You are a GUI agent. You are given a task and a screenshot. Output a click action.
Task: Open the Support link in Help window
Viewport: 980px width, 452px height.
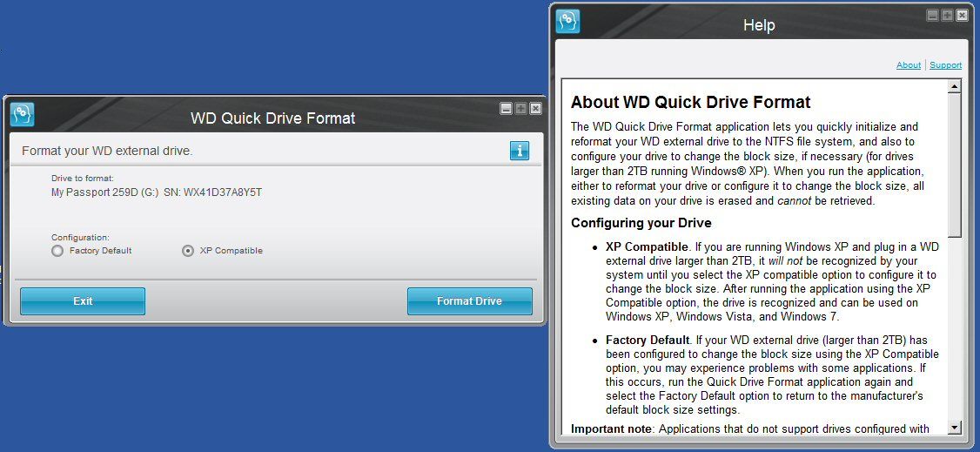click(x=946, y=65)
